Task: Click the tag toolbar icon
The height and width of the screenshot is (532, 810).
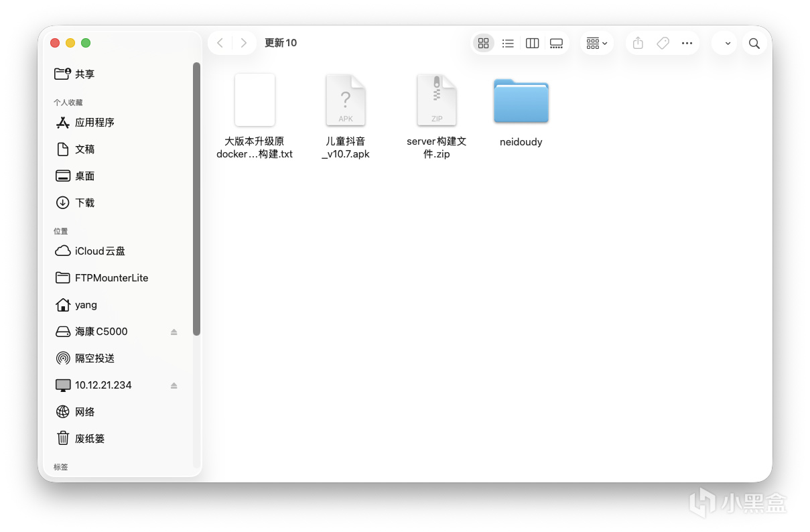Action: 663,43
